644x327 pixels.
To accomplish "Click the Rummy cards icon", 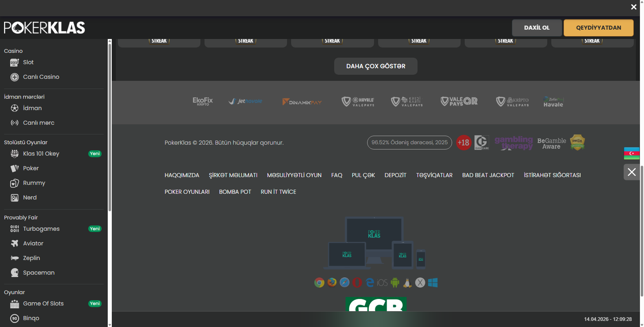I will coord(15,183).
